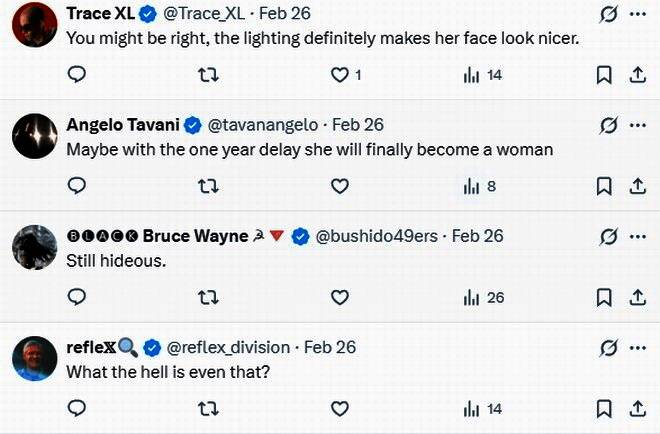View analytics showing 26 views
The width and height of the screenshot is (660, 434).
484,297
